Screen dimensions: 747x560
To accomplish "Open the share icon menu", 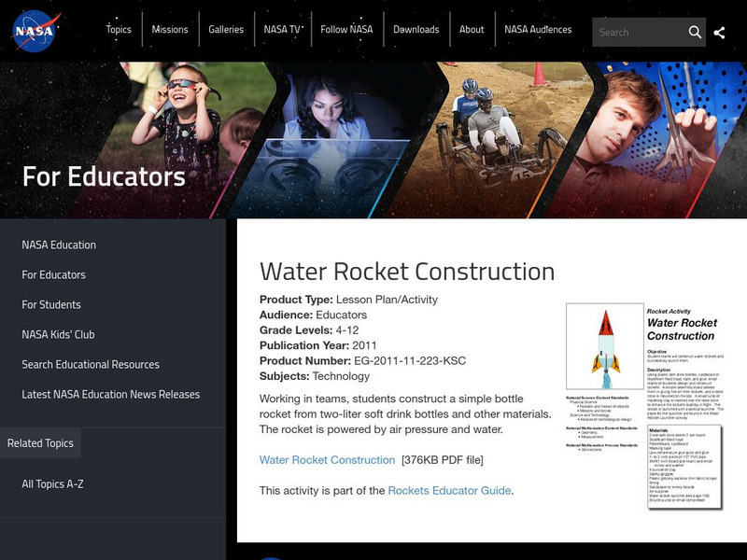I will pos(719,33).
